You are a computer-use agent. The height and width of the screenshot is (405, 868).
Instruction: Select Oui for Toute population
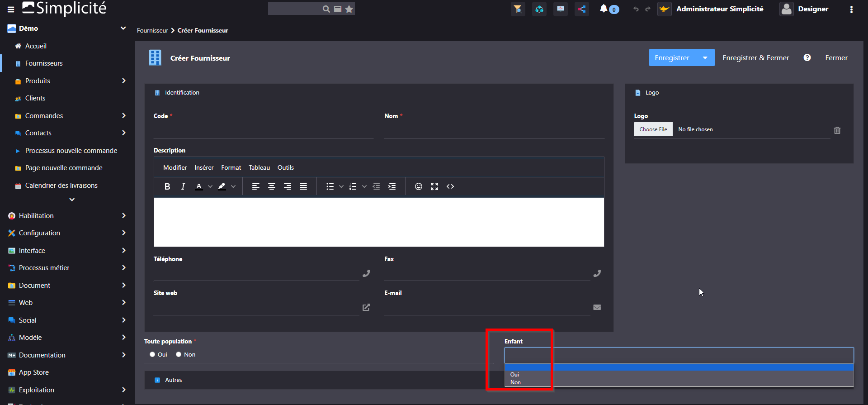pyautogui.click(x=152, y=354)
